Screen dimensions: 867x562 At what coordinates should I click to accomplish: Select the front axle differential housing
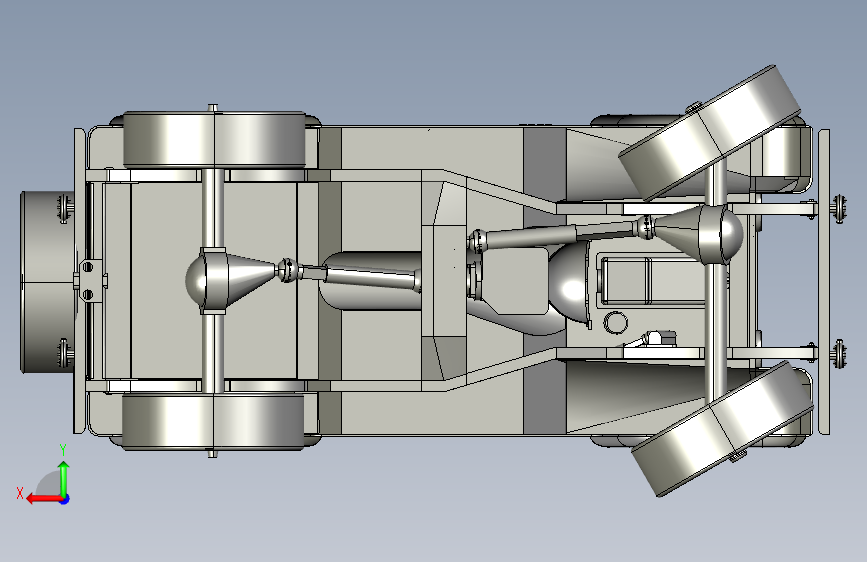coord(699,233)
